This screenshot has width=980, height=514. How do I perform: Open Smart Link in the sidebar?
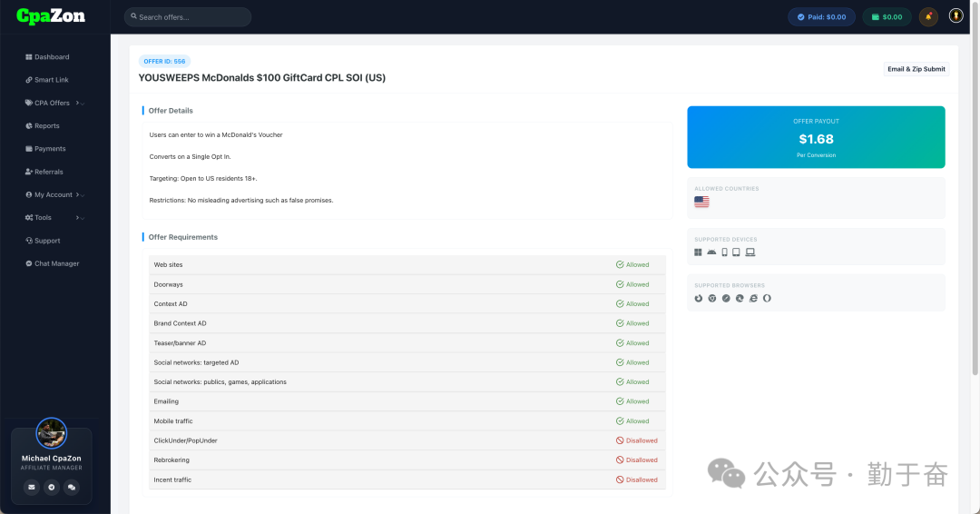47,80
